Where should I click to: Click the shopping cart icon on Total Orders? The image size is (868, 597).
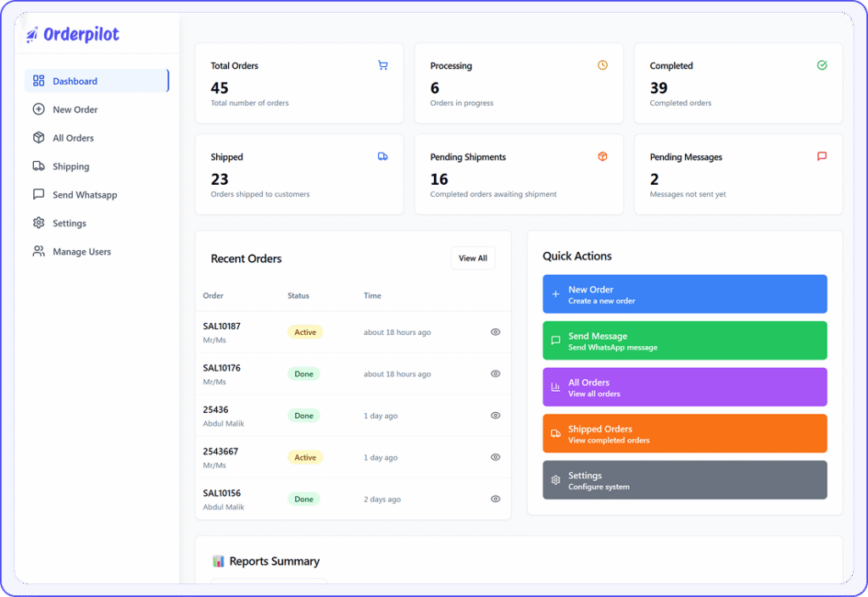(x=382, y=65)
